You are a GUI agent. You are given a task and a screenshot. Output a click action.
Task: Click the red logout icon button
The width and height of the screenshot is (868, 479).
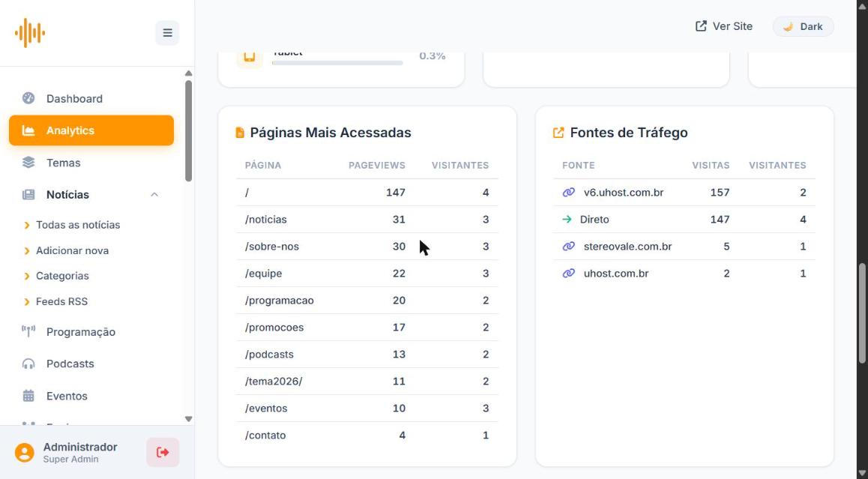[163, 453]
